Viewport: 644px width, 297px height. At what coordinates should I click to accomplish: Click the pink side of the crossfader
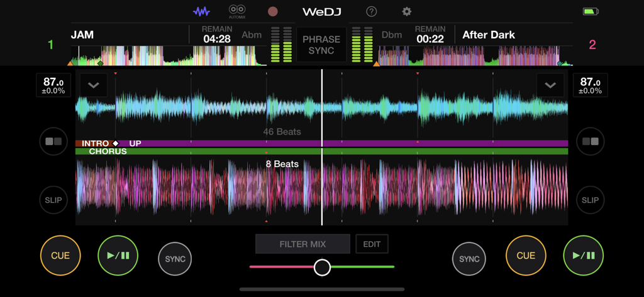(x=282, y=267)
